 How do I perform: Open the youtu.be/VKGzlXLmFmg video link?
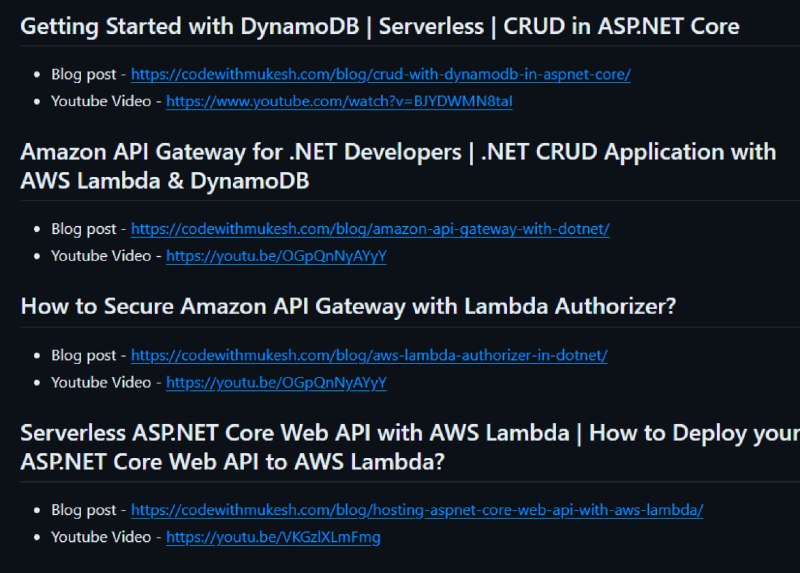pos(273,537)
